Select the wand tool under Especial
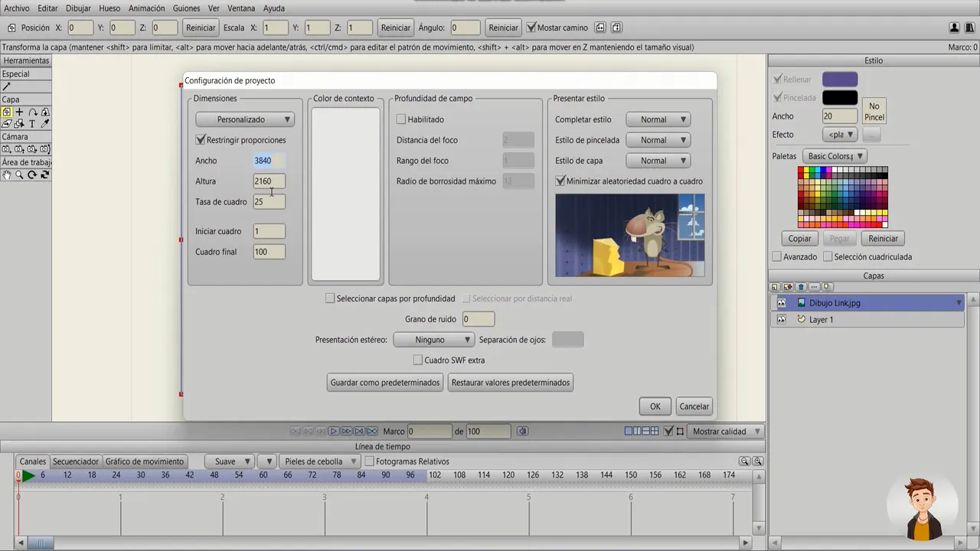The image size is (980, 551). pos(6,86)
